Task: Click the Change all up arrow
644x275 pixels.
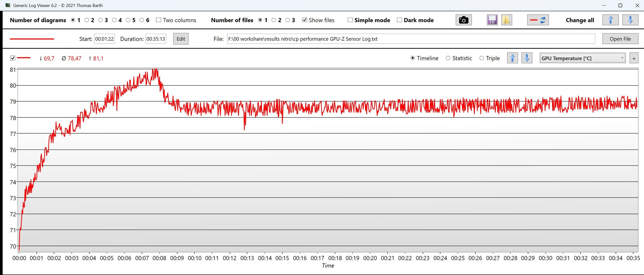Action: coord(610,20)
